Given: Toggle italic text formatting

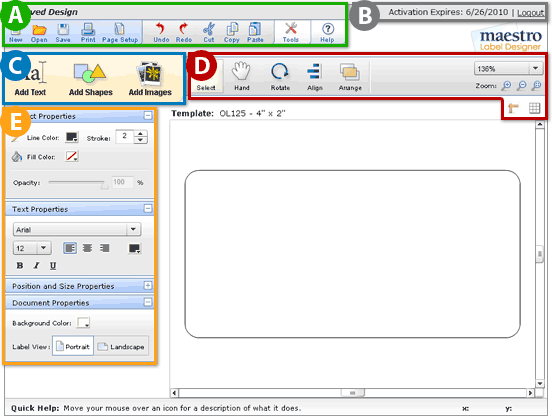Looking at the screenshot, I should coord(36,265).
